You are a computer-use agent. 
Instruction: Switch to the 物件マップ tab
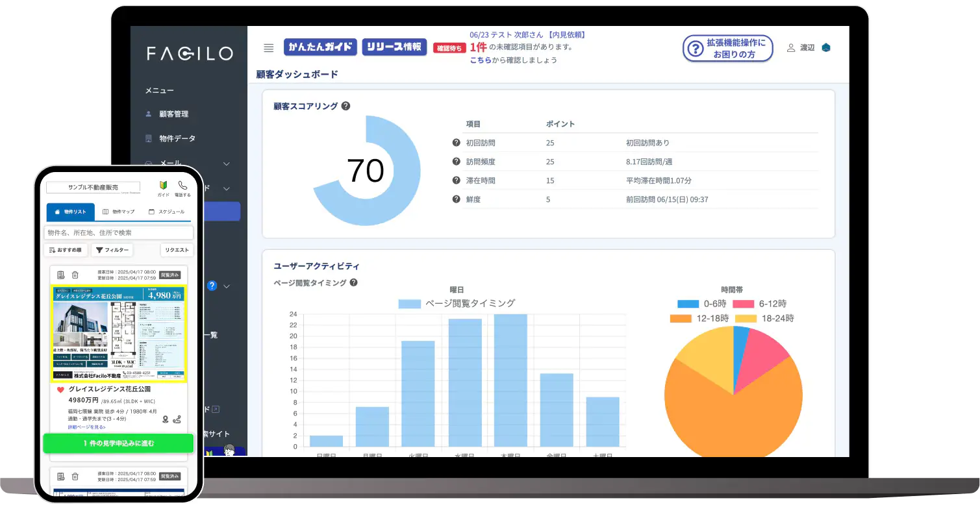(x=118, y=212)
